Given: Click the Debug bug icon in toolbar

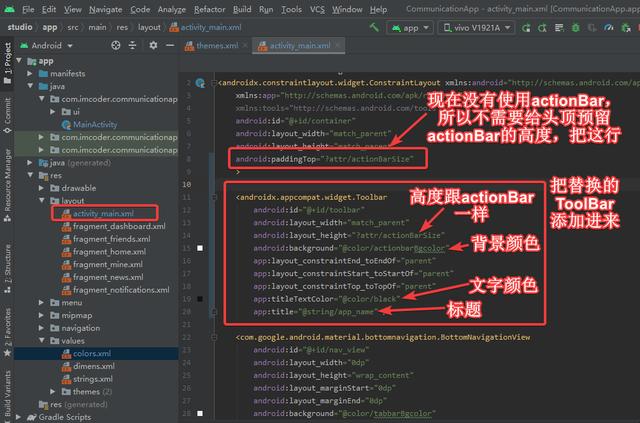Looking at the screenshot, I should (x=576, y=28).
